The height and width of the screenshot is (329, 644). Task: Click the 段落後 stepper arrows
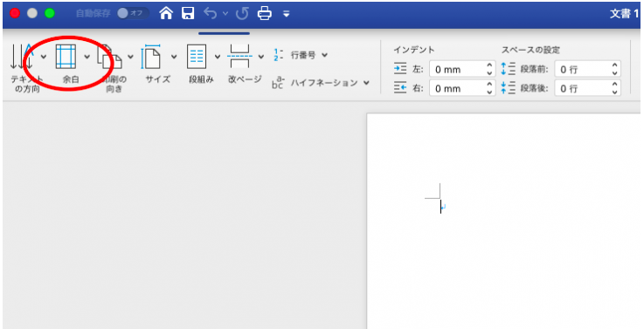coord(615,88)
